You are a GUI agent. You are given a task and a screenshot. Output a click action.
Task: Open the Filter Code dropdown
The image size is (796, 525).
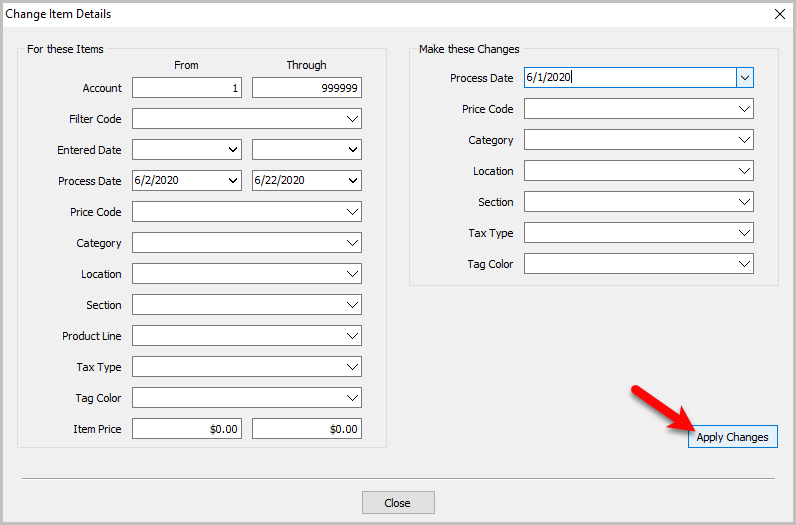click(x=247, y=119)
